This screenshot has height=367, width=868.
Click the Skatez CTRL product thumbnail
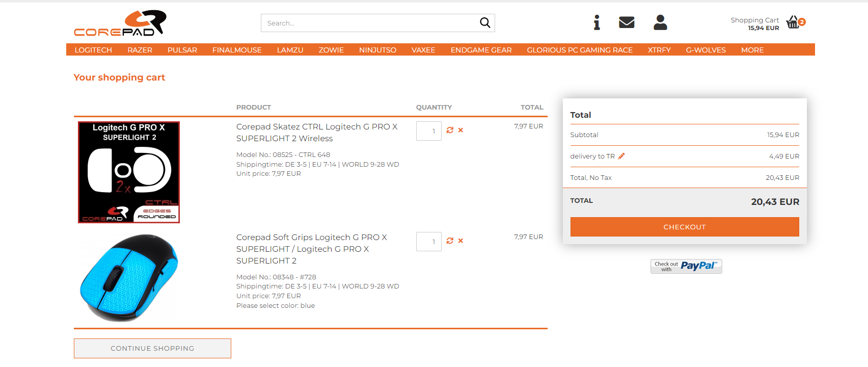[129, 172]
